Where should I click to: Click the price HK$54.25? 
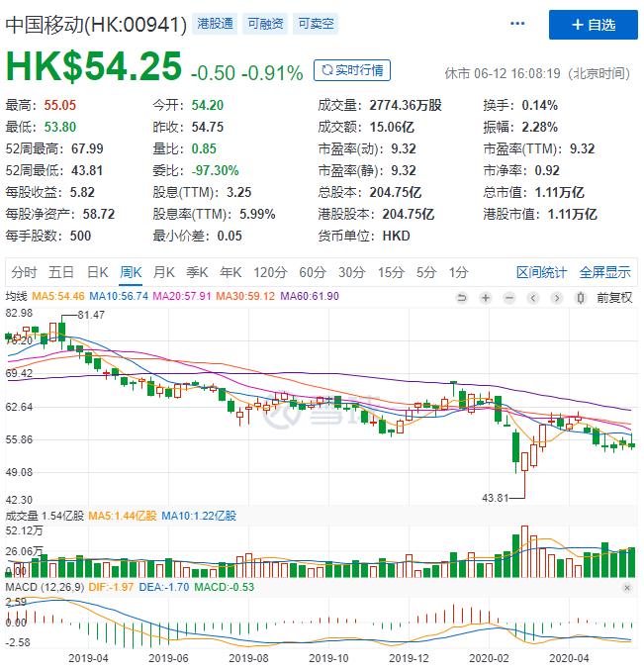click(x=94, y=66)
